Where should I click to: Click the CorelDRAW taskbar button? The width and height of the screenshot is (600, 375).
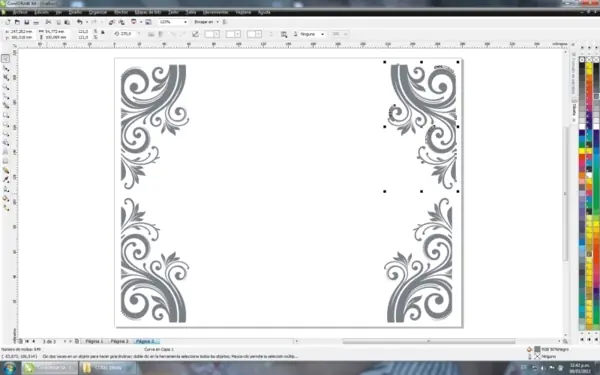tap(49, 368)
